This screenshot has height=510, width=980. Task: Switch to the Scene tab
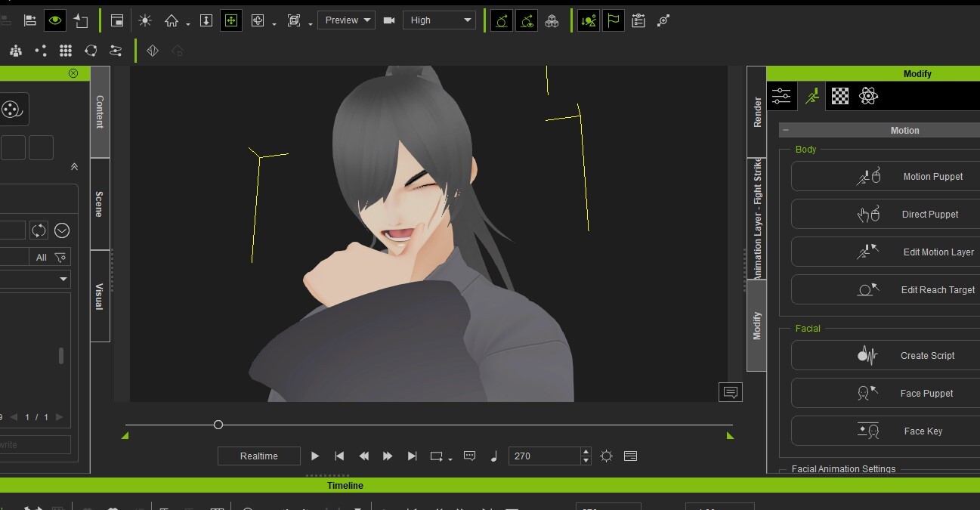pos(100,204)
